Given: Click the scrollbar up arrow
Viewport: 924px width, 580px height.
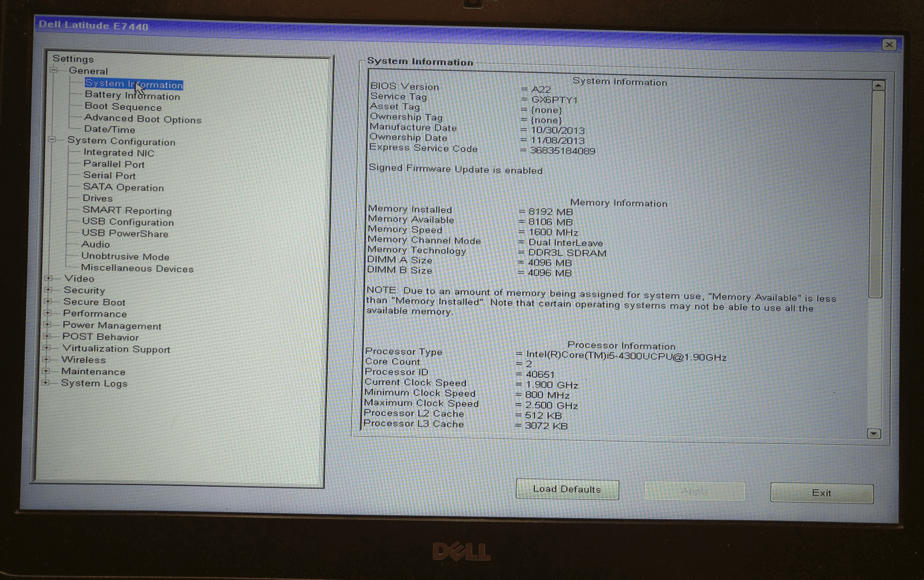Looking at the screenshot, I should pyautogui.click(x=879, y=86).
